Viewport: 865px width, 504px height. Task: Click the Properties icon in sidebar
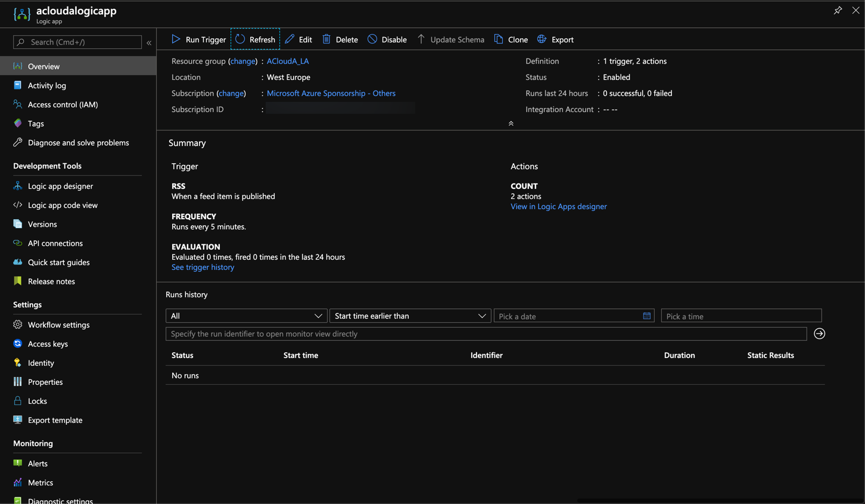coord(18,382)
